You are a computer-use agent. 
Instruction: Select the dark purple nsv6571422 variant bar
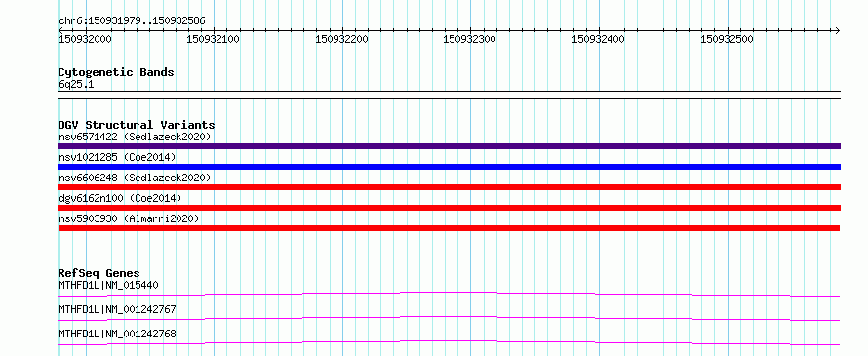click(x=449, y=146)
